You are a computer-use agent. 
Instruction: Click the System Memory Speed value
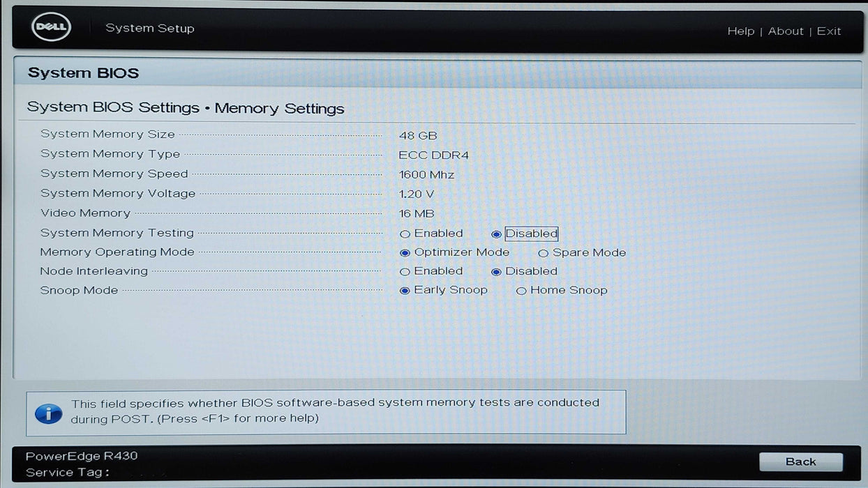[x=426, y=175]
